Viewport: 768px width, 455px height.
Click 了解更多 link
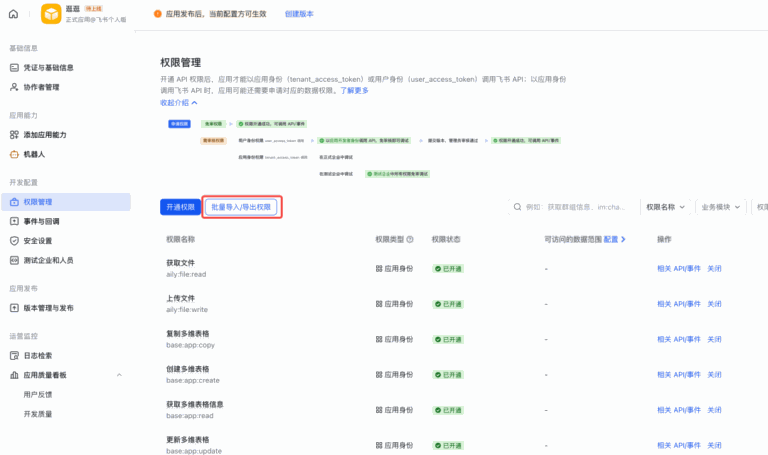click(x=354, y=91)
